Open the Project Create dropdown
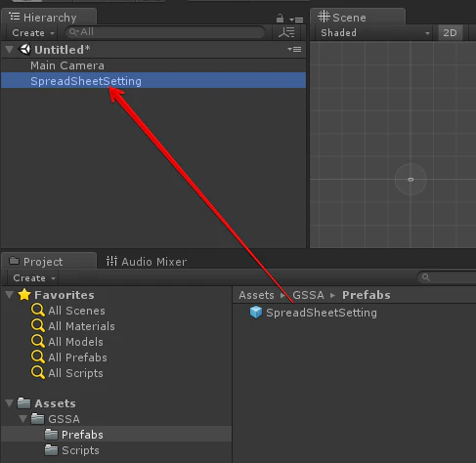 [34, 277]
